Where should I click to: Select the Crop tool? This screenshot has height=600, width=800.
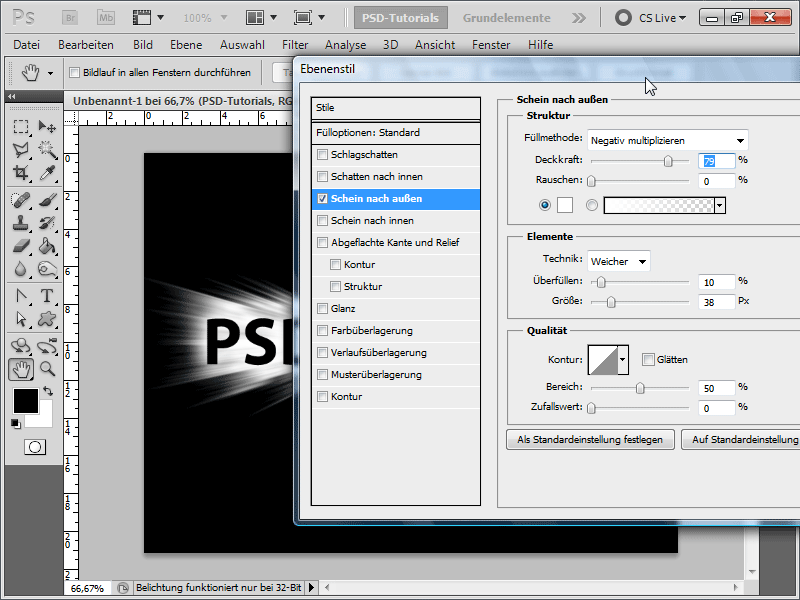point(21,173)
